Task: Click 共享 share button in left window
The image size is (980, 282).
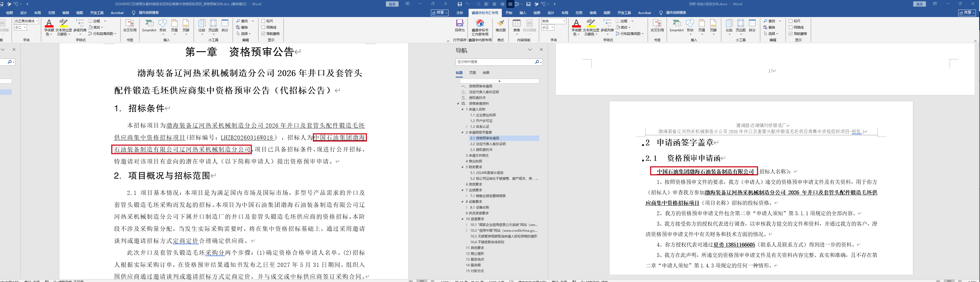Action: coord(439,13)
